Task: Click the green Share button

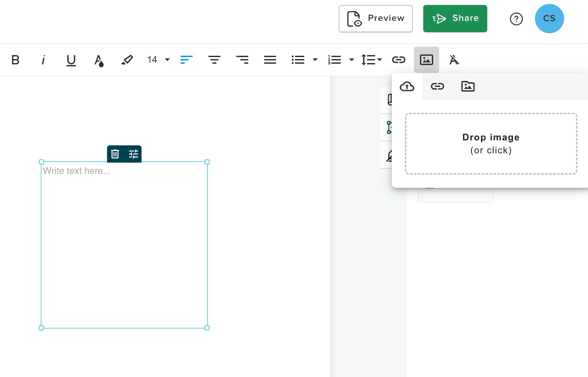Action: [x=455, y=19]
